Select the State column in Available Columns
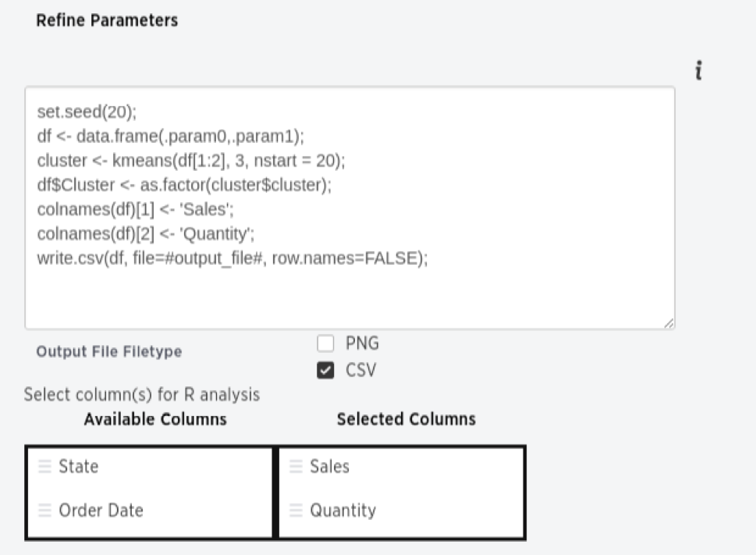Screen dimensions: 756x555 pos(150,466)
